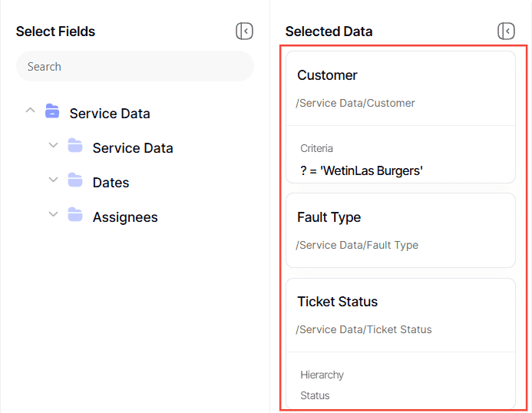The width and height of the screenshot is (532, 413).
Task: Select the root Service Data label
Action: click(x=110, y=114)
